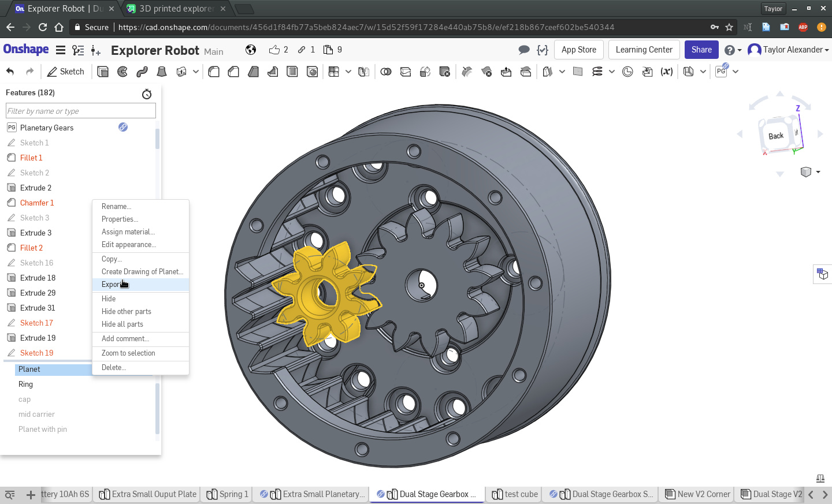Screen dimensions: 832x504
Task: Switch to the Spring 1 tab
Action: coord(228,494)
